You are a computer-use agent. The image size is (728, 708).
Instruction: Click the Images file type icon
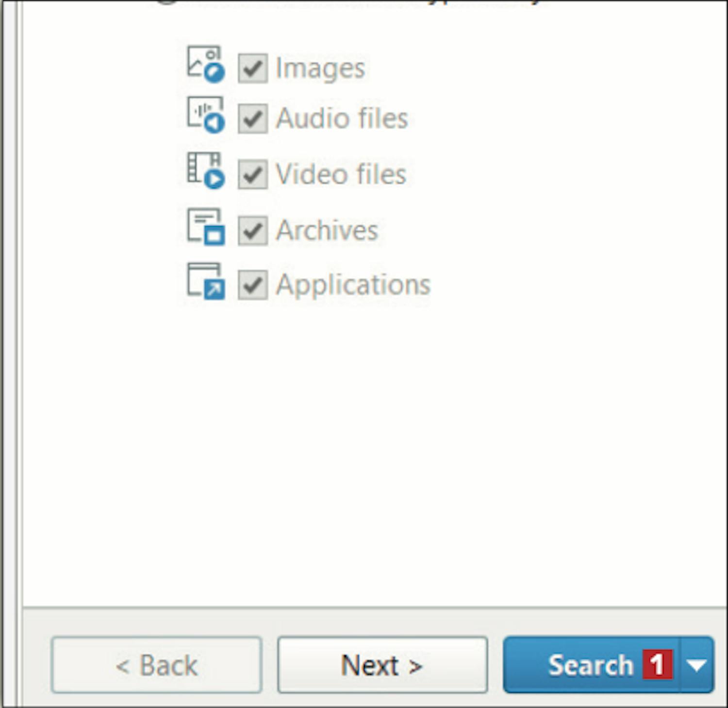(x=206, y=64)
